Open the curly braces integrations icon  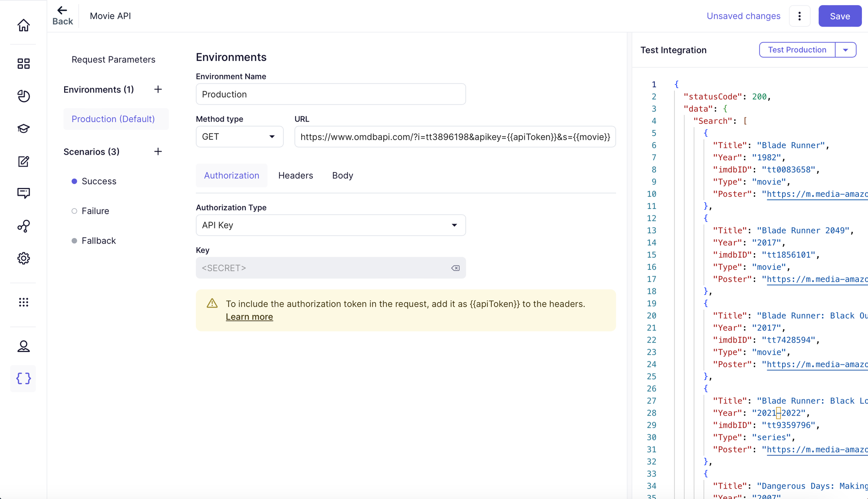point(23,378)
